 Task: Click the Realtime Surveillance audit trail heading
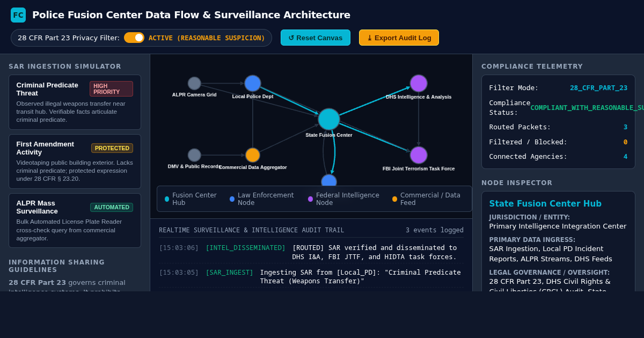tap(252, 230)
